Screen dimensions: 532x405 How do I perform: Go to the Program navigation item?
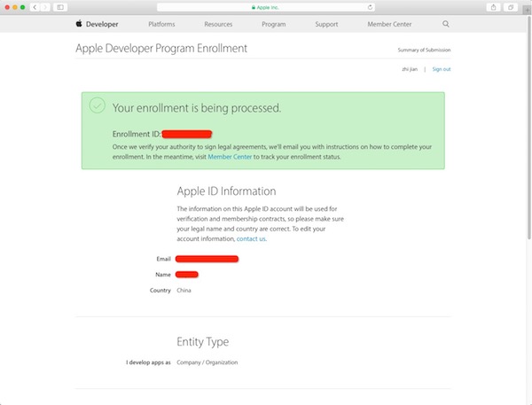(274, 24)
